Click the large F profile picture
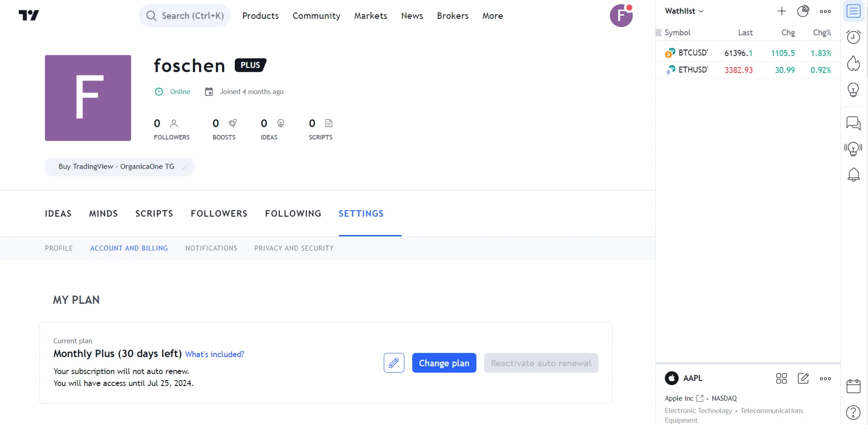Viewport: 868px width, 425px height. [88, 98]
